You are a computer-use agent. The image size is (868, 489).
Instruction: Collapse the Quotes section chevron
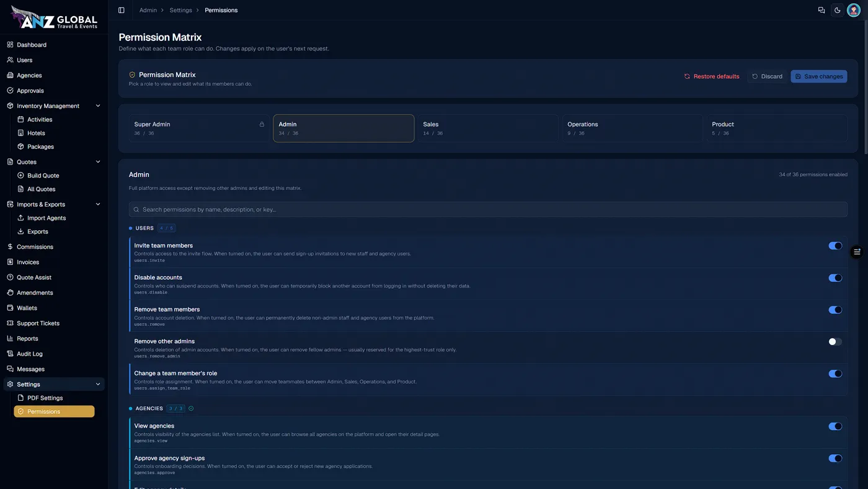(x=98, y=162)
